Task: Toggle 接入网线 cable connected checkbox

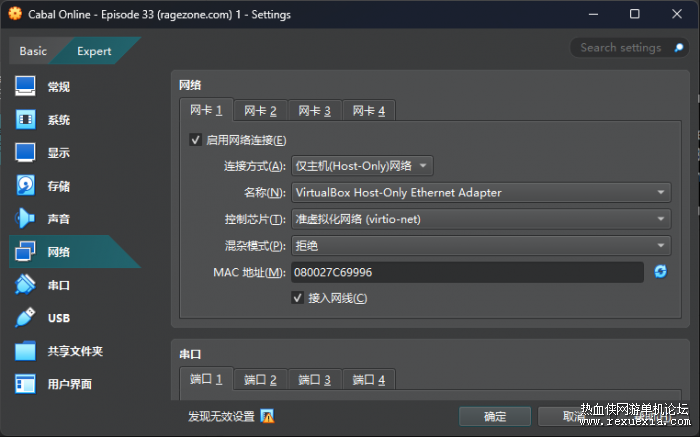Action: click(x=297, y=298)
